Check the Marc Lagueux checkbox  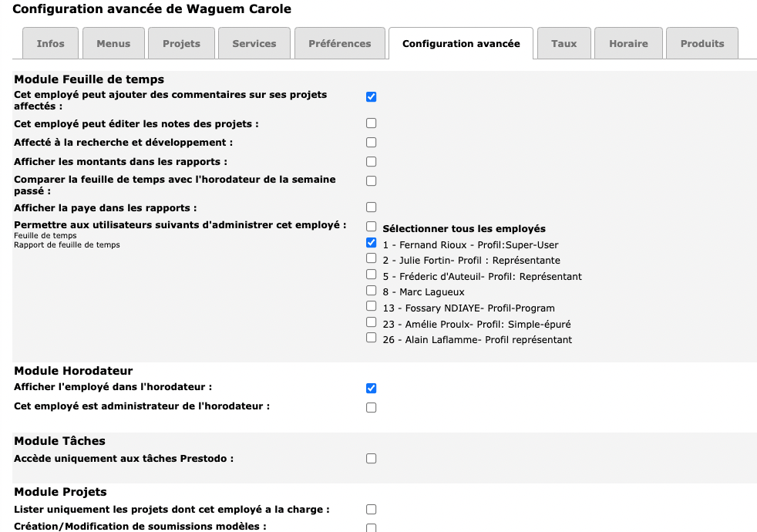[x=371, y=291]
